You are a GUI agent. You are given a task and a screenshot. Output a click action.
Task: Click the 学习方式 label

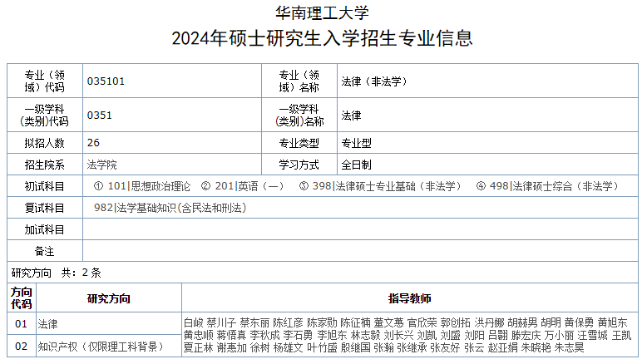pos(299,165)
